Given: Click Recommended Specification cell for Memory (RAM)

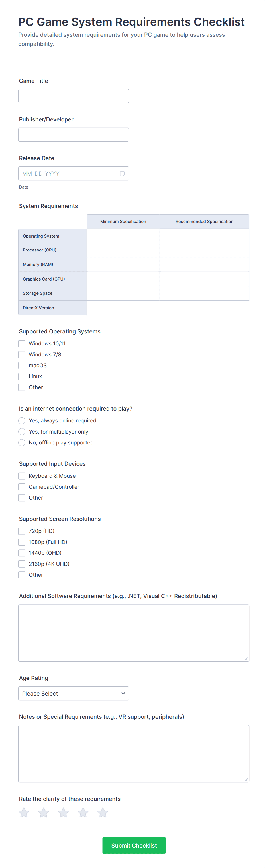Looking at the screenshot, I should [204, 265].
